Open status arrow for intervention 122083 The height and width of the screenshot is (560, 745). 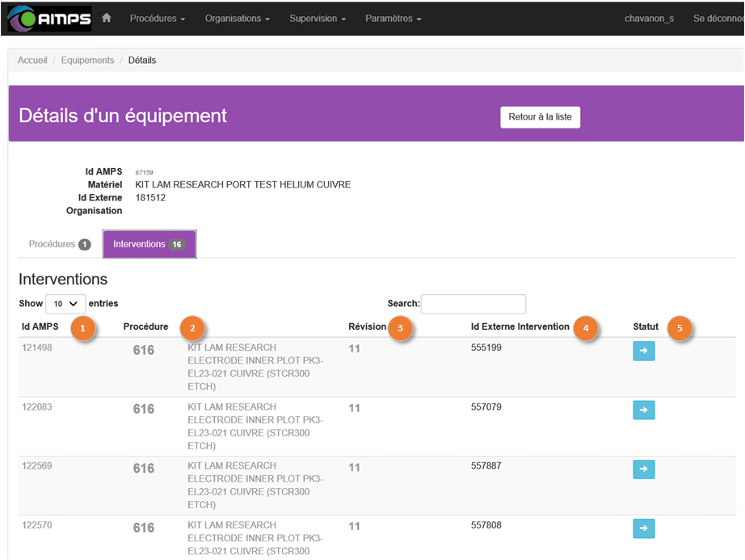pyautogui.click(x=644, y=410)
